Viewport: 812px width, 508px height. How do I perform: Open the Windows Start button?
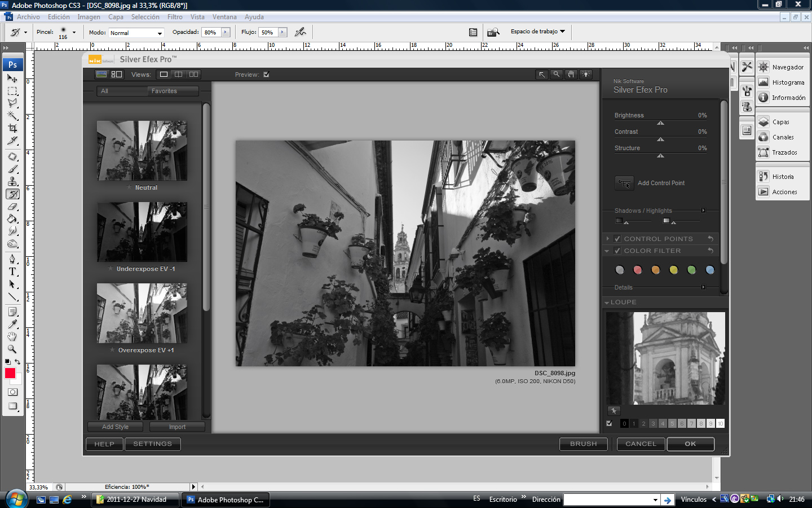point(16,500)
